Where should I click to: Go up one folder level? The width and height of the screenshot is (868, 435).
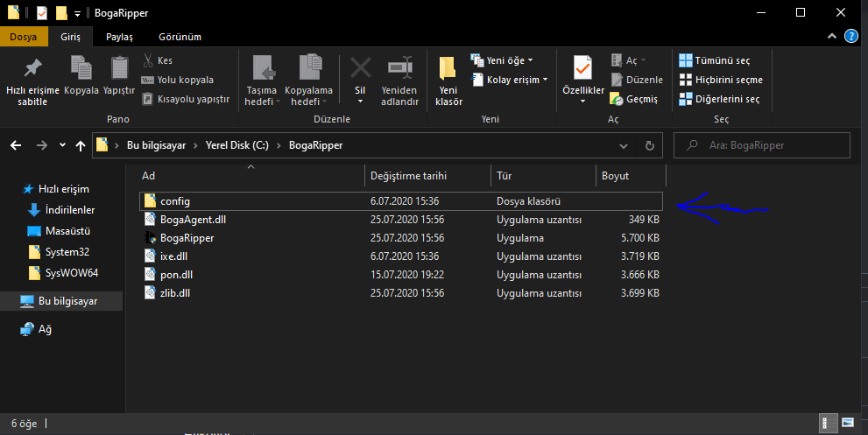[x=81, y=145]
